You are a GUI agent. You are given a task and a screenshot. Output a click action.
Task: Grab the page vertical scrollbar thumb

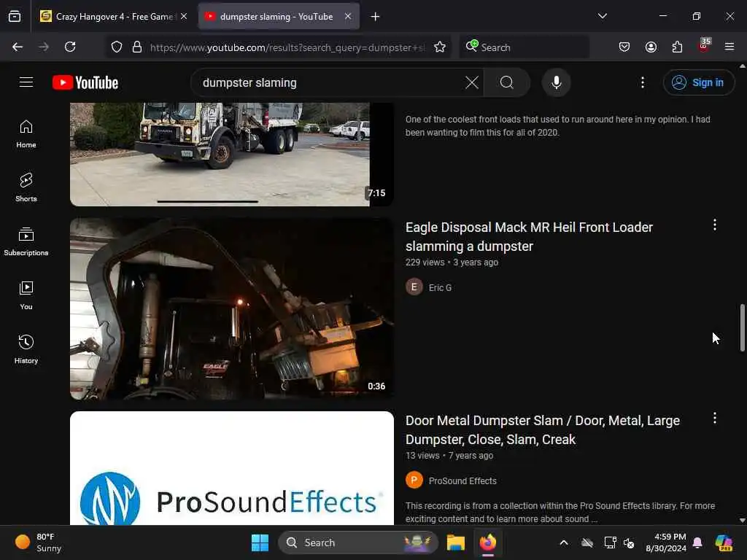(x=742, y=327)
